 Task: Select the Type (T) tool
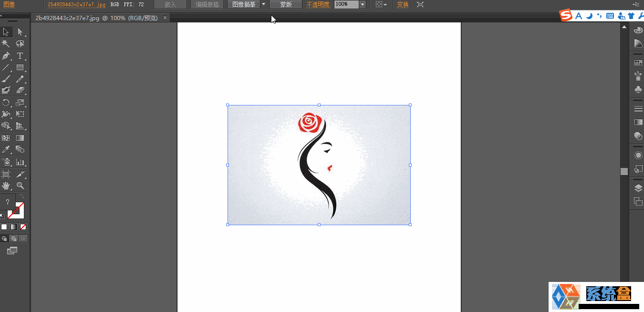coord(20,56)
